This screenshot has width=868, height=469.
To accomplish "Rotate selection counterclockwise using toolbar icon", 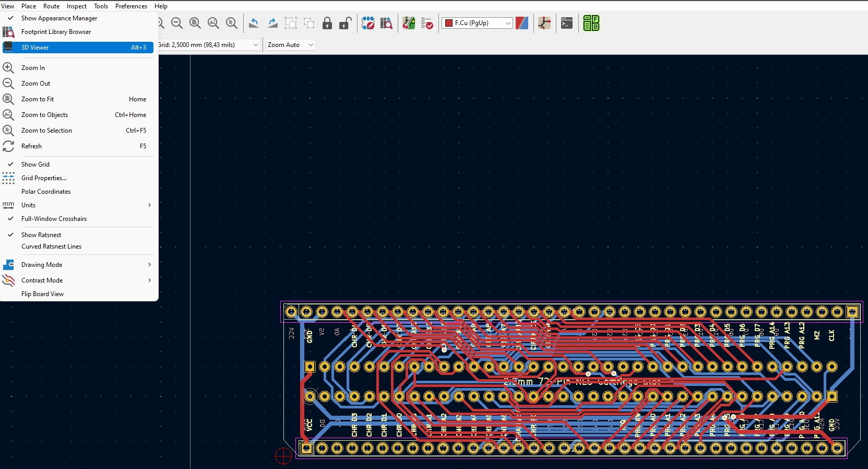I will tap(254, 23).
